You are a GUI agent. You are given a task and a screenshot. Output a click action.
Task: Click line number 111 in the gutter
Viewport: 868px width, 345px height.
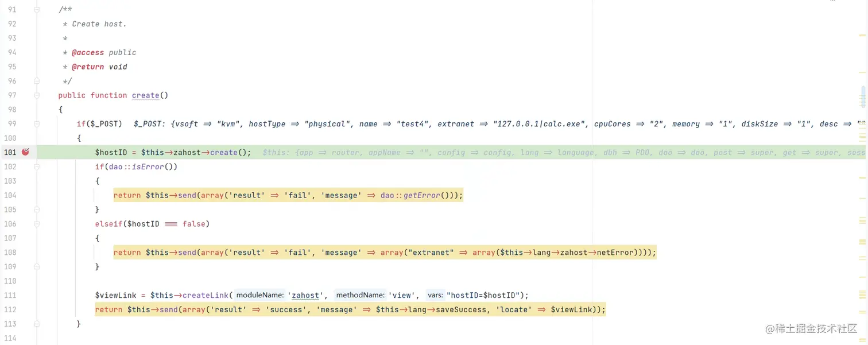click(9, 295)
